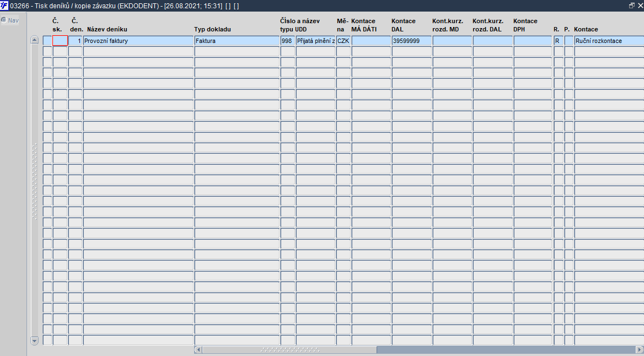The image size is (644, 356).
Task: Click the 'Číslo a název typu UDD' header
Action: coord(300,25)
